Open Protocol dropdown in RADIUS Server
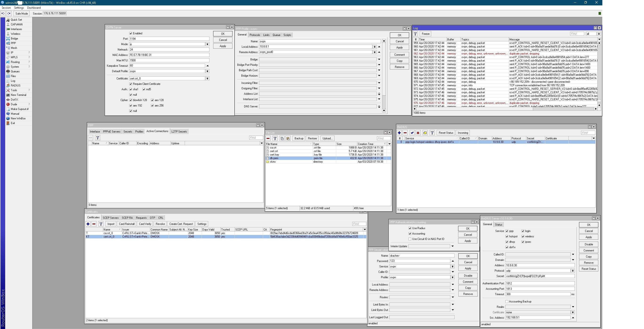 (573, 271)
